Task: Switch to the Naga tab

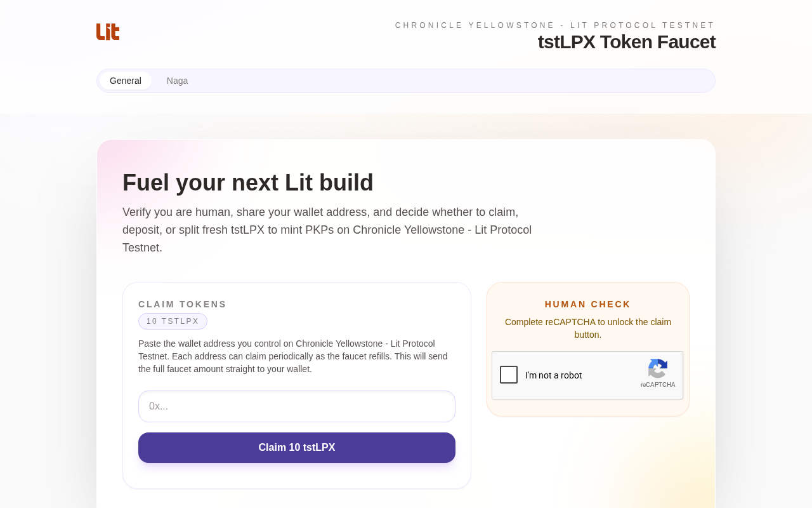Action: click(177, 81)
